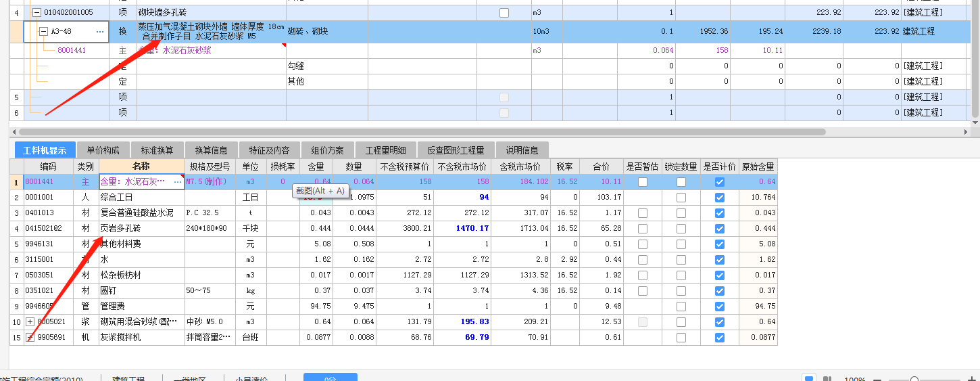Toggle 锁定数量 for the 综合工日 row
The height and width of the screenshot is (381, 980).
(x=681, y=198)
